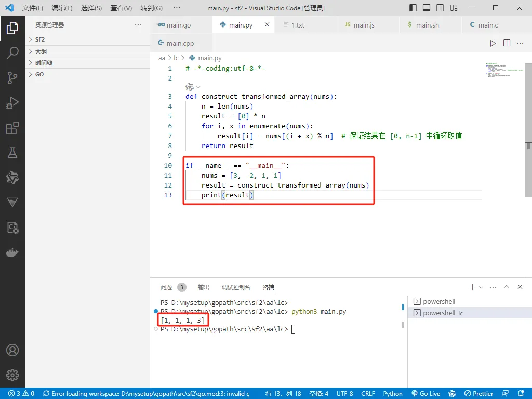The width and height of the screenshot is (532, 399).
Task: Open errors and warnings status indicator
Action: click(21, 394)
